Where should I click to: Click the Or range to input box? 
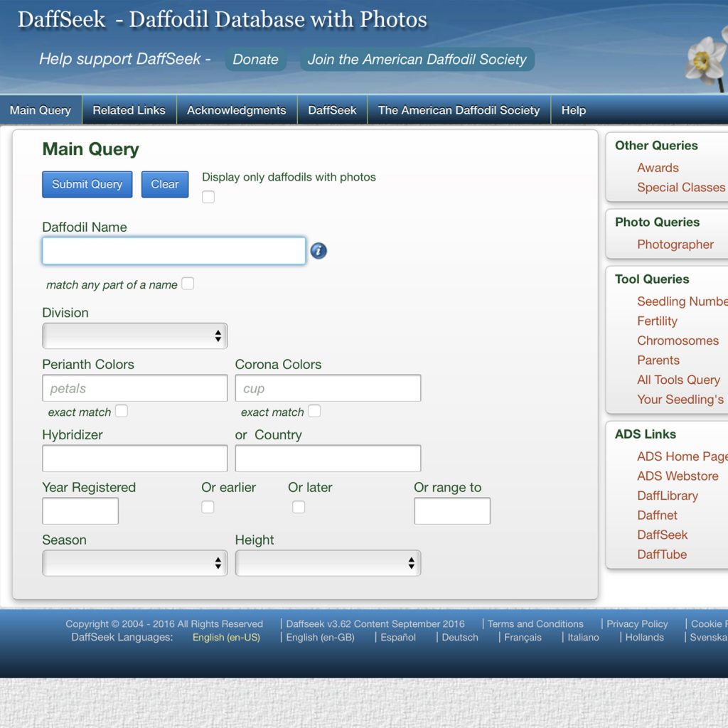tap(452, 510)
